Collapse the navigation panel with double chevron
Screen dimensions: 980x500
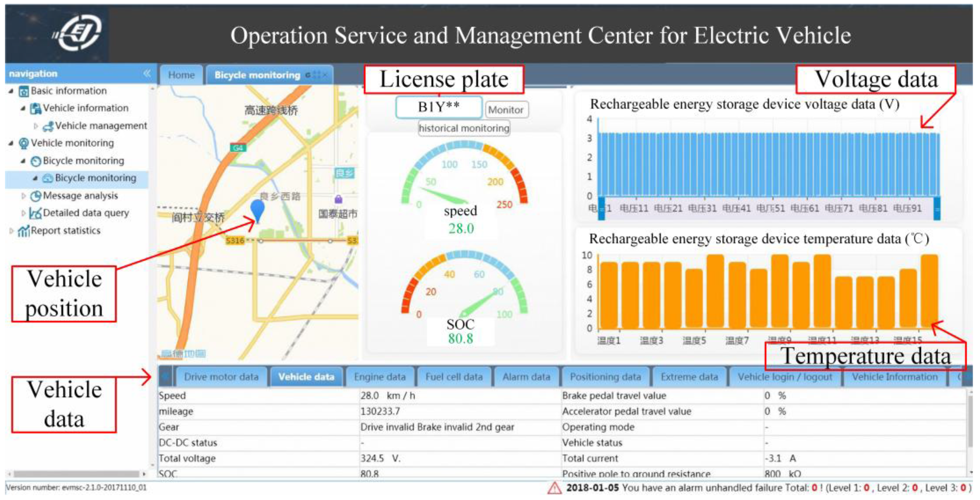147,74
